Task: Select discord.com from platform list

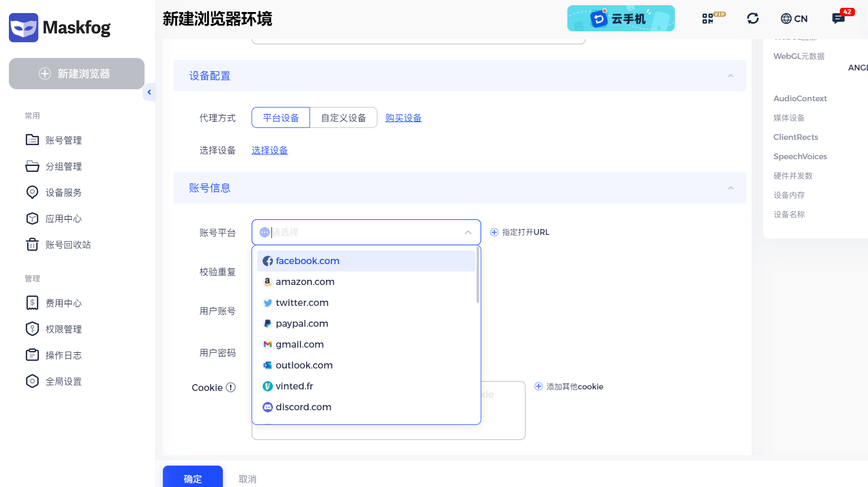Action: coord(366,407)
